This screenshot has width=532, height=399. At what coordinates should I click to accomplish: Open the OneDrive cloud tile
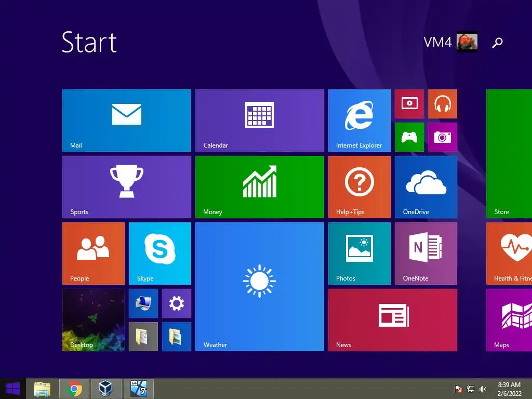tap(426, 187)
